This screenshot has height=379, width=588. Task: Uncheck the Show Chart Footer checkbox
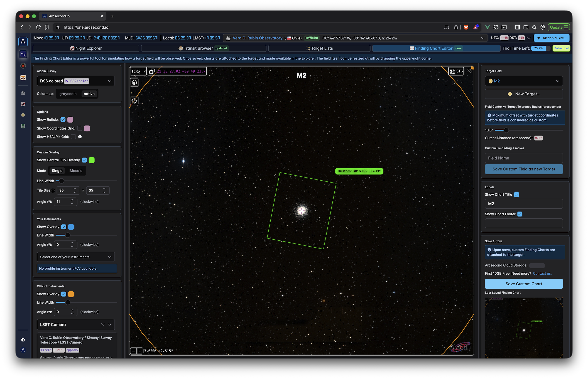(x=520, y=214)
